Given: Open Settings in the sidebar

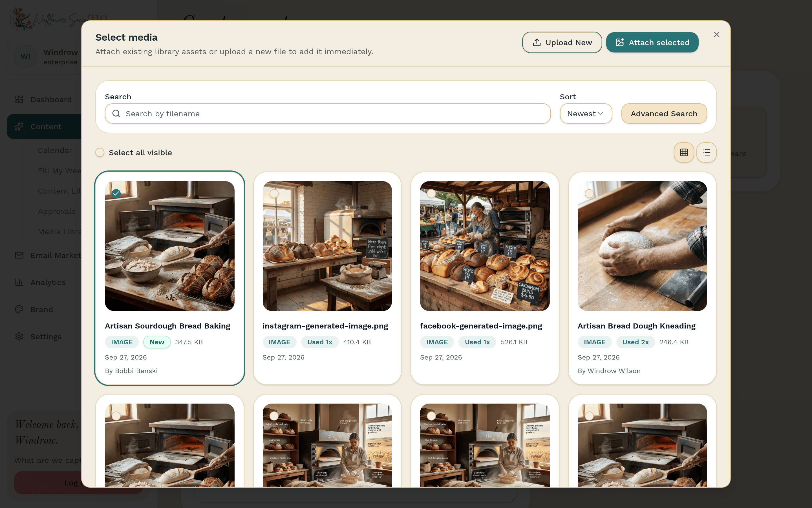Looking at the screenshot, I should [x=46, y=336].
